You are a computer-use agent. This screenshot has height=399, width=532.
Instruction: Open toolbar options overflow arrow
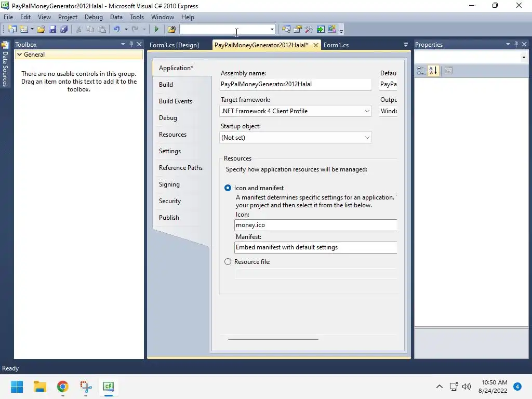click(x=341, y=31)
